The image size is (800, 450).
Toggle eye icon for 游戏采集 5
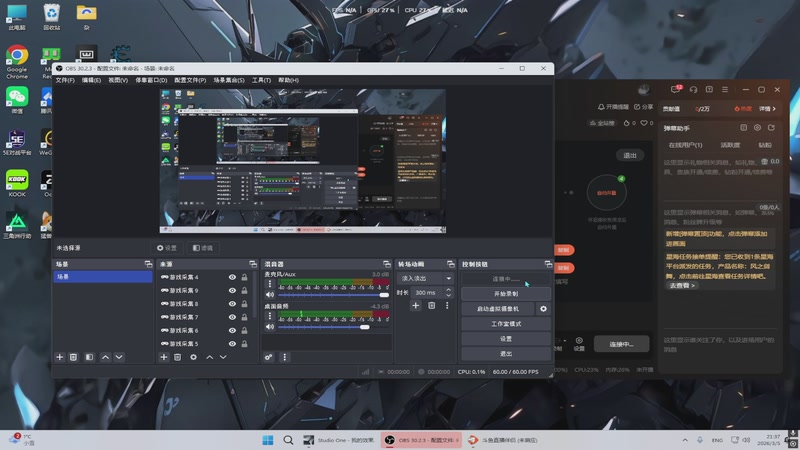coord(232,343)
